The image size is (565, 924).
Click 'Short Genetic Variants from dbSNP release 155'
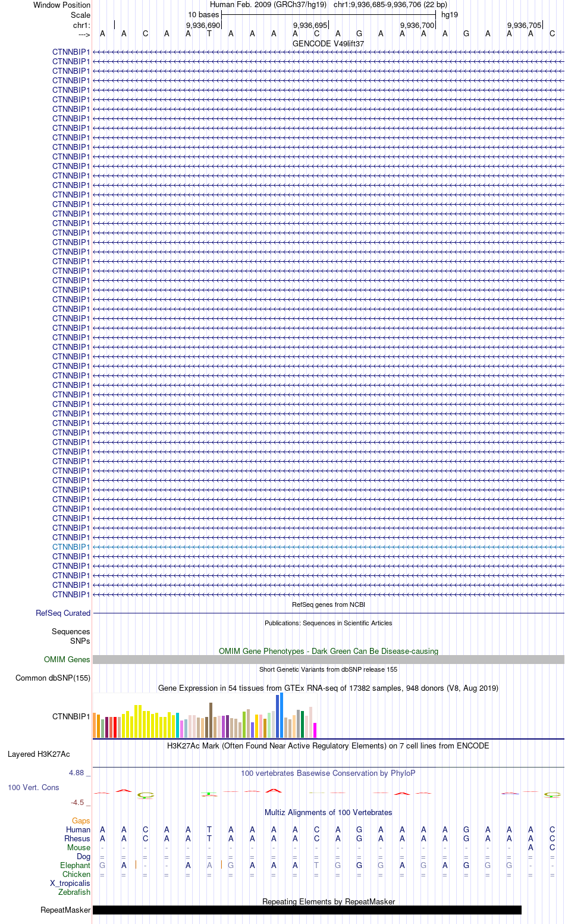pos(328,669)
